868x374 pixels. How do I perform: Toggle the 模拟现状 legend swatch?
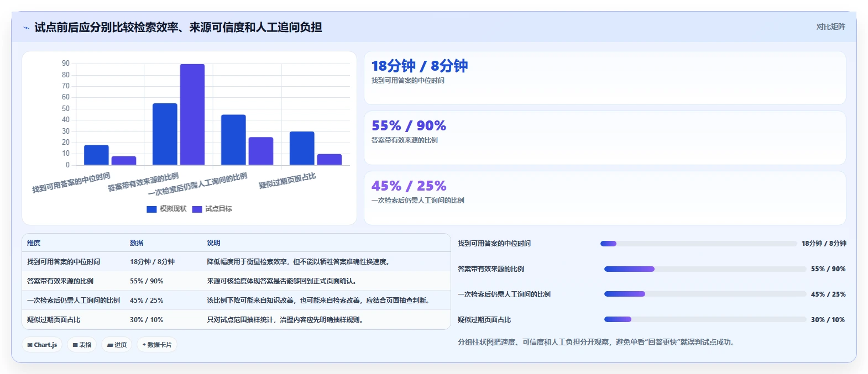151,209
